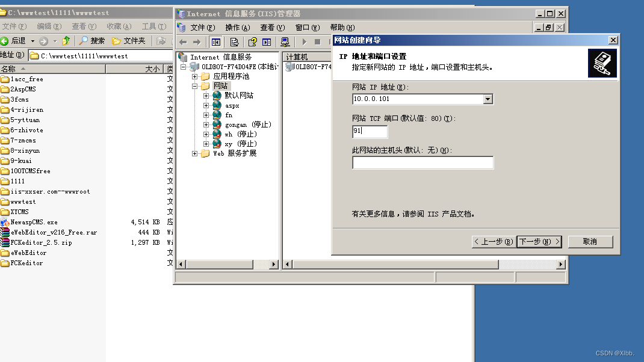The image size is (644, 362).
Task: Click the IIS console icon next to File menu
Action: coord(182,28)
